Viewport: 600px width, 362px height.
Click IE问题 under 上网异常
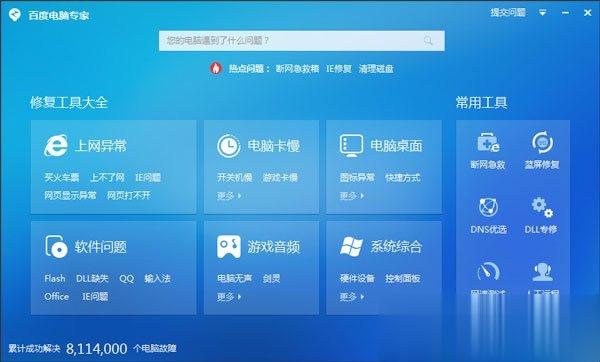148,177
